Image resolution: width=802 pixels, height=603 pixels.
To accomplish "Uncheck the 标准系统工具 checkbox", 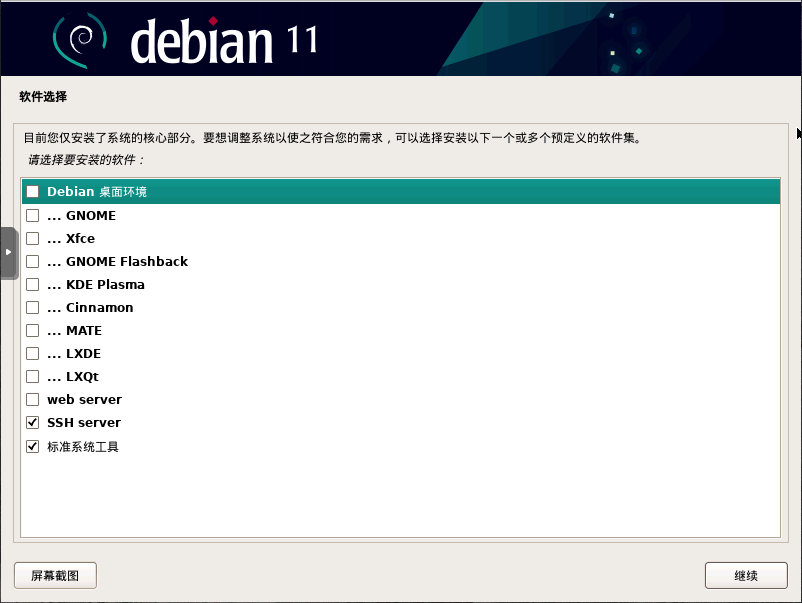I will (33, 446).
